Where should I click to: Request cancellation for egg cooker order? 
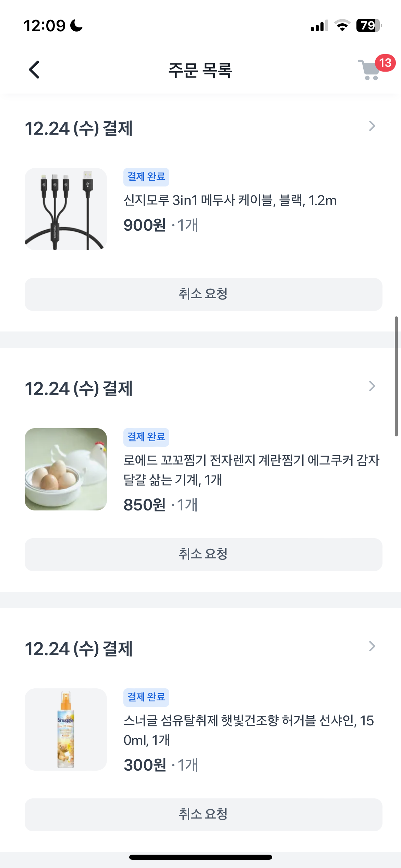click(203, 555)
